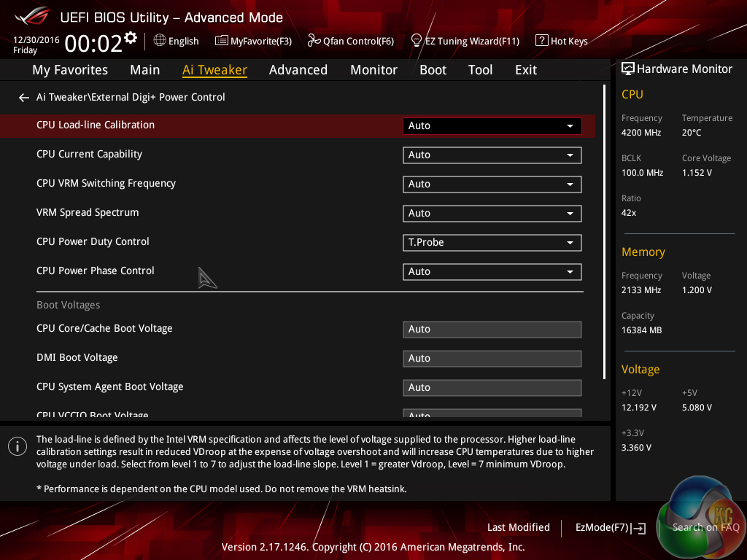
Task: Click the settings gear next to the clock
Action: tap(131, 38)
